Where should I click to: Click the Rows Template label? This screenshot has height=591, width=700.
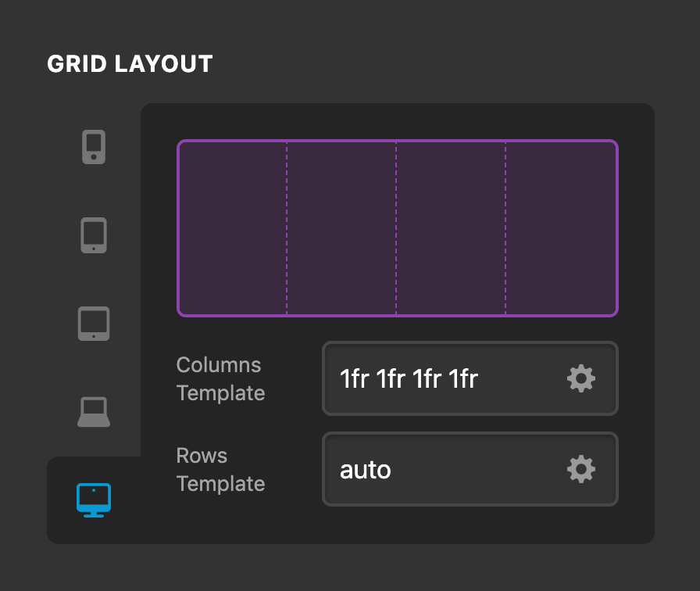(x=221, y=470)
